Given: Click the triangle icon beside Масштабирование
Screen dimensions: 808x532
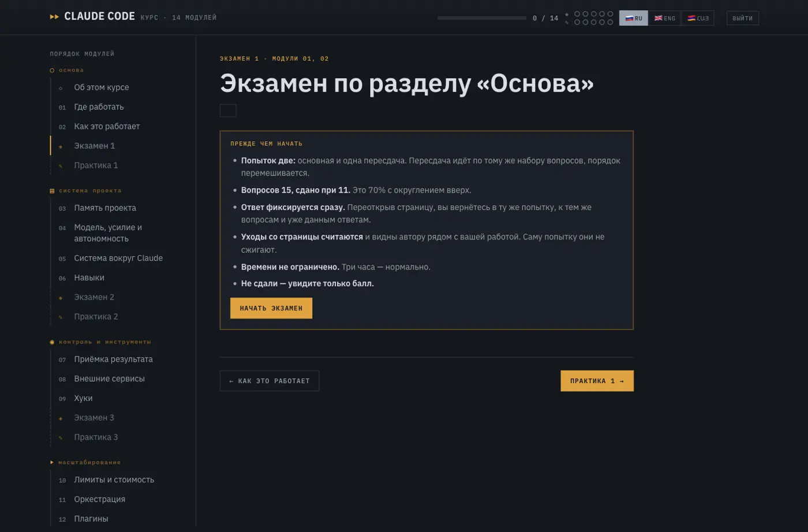Looking at the screenshot, I should (x=52, y=463).
